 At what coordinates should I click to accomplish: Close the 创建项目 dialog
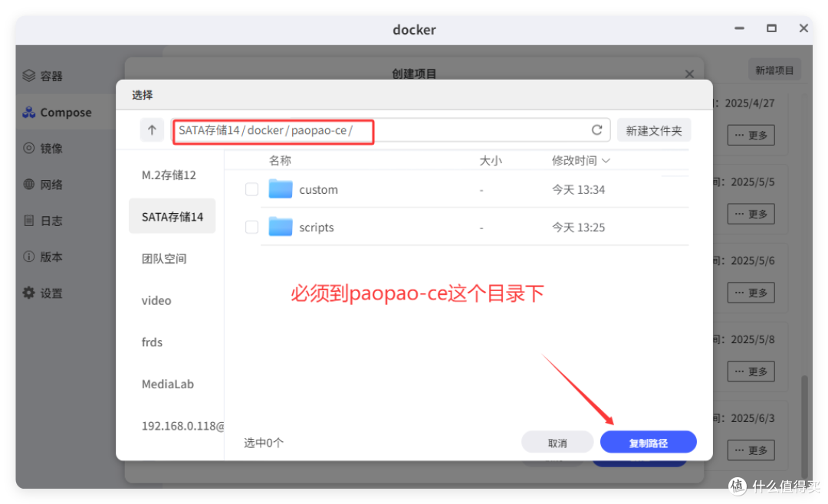point(689,74)
